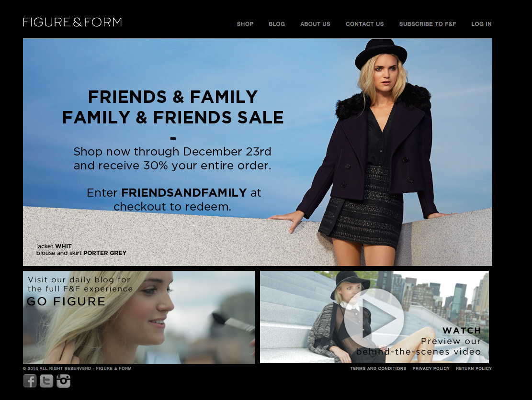
Task: Go to the Blog page
Action: pyautogui.click(x=277, y=24)
